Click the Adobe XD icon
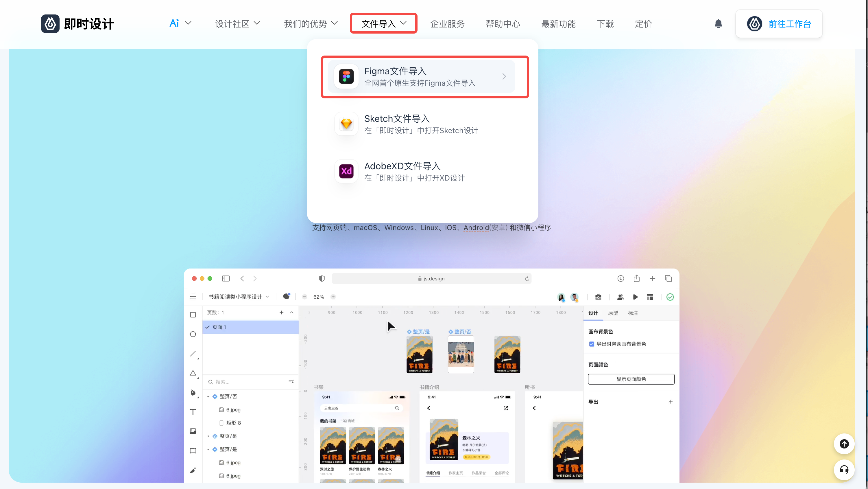This screenshot has width=868, height=489. click(346, 171)
